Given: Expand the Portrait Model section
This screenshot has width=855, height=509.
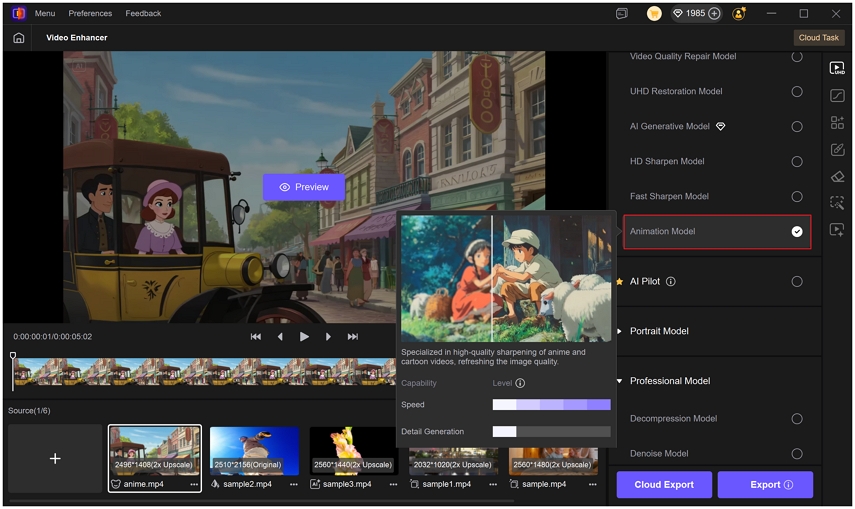Looking at the screenshot, I should click(619, 331).
